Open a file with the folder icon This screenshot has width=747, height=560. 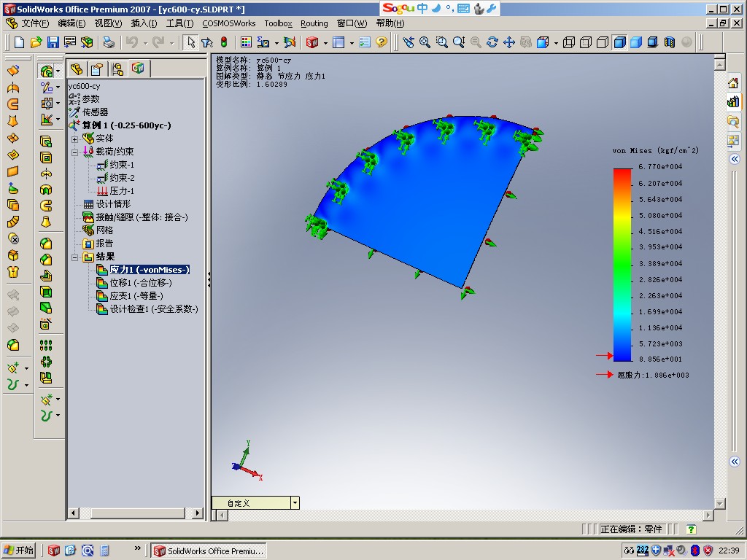(36, 42)
